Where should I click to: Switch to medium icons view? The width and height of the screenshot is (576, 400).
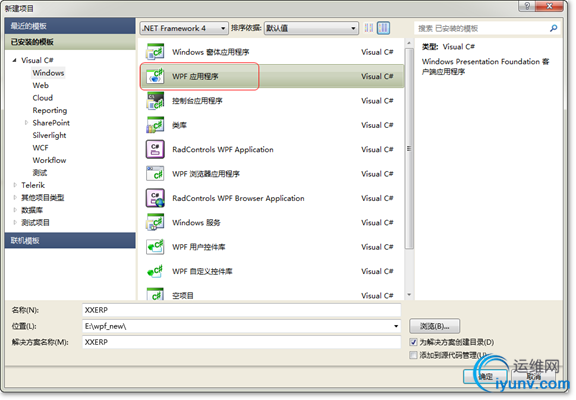[383, 28]
